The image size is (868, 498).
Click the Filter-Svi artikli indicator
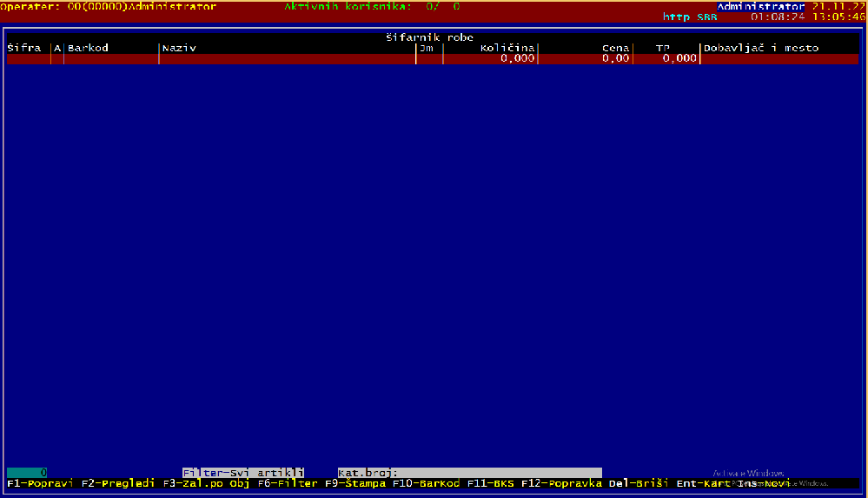[x=243, y=472]
